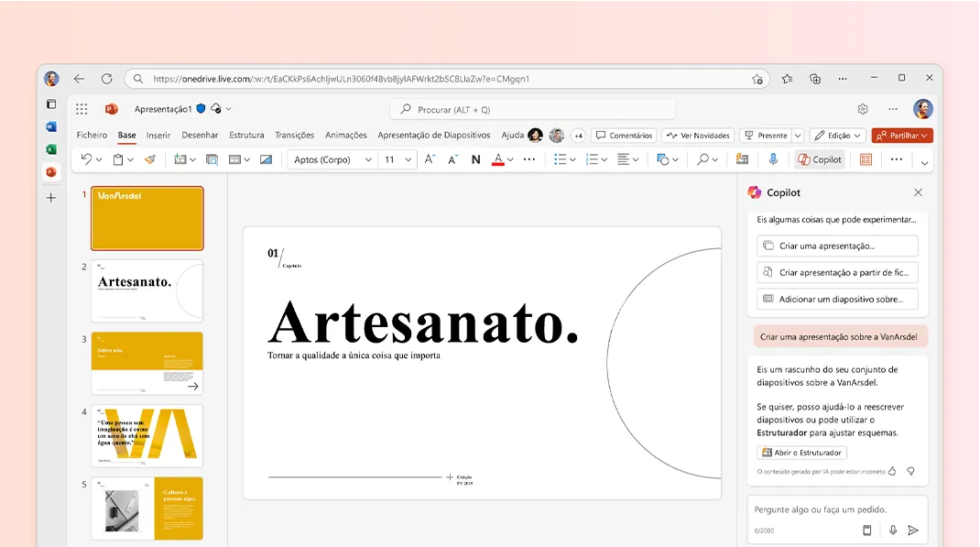Click the picture background icon
Image resolution: width=980 pixels, height=547 pixels.
[267, 159]
